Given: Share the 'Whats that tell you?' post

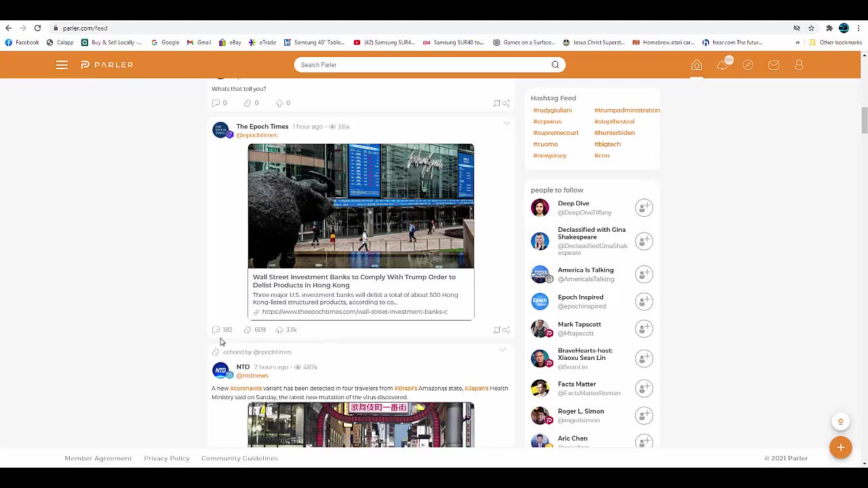Looking at the screenshot, I should click(506, 104).
